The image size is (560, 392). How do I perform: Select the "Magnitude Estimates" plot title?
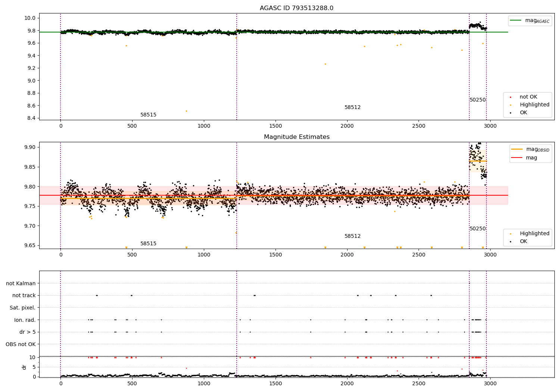click(x=296, y=137)
